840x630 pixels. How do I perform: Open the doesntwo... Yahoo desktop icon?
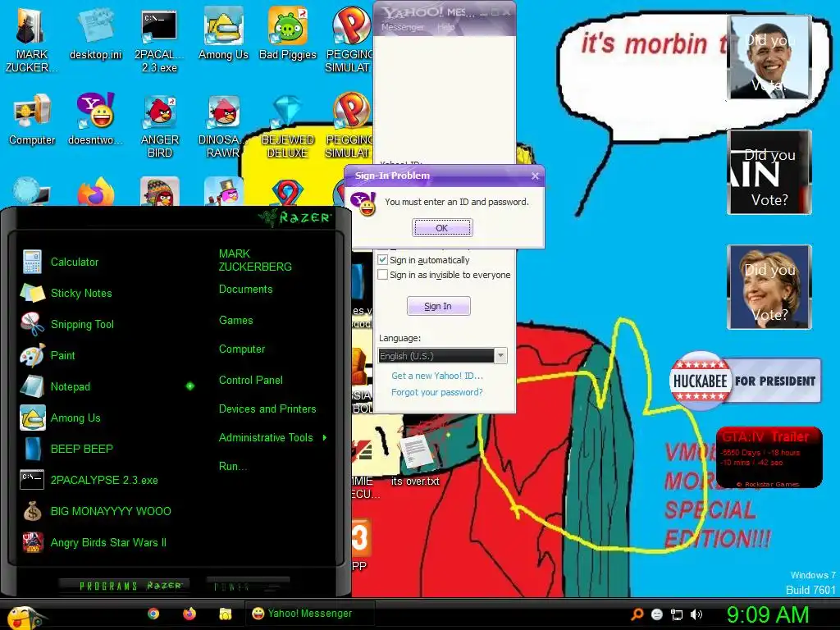point(95,120)
